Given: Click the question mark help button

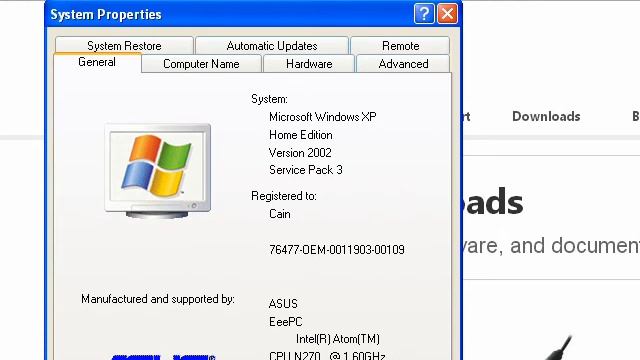Looking at the screenshot, I should 424,14.
